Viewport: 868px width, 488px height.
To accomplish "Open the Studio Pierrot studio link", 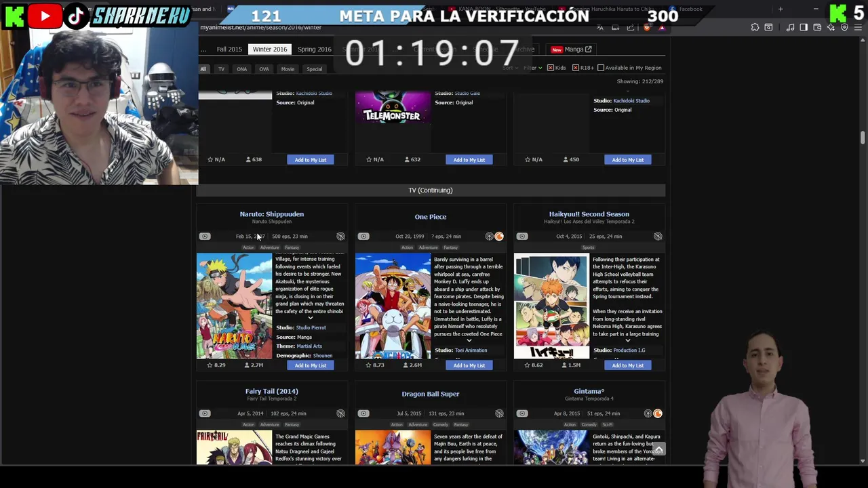I will tap(311, 327).
